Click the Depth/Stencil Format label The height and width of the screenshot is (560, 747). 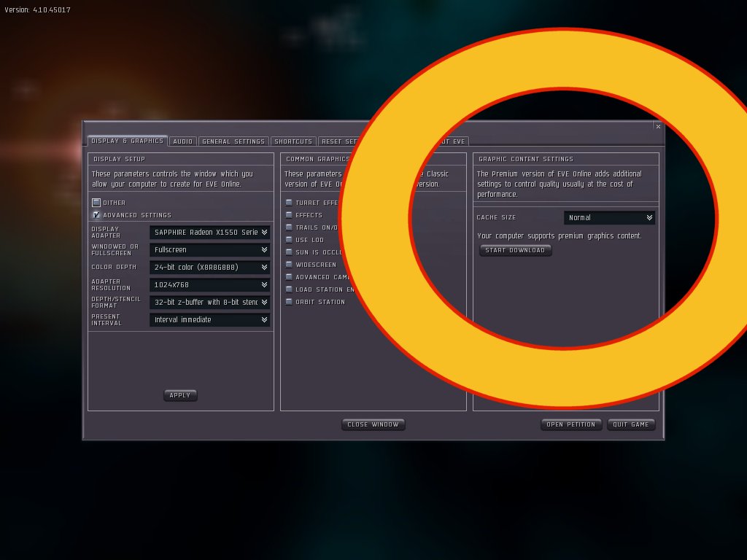pyautogui.click(x=116, y=302)
